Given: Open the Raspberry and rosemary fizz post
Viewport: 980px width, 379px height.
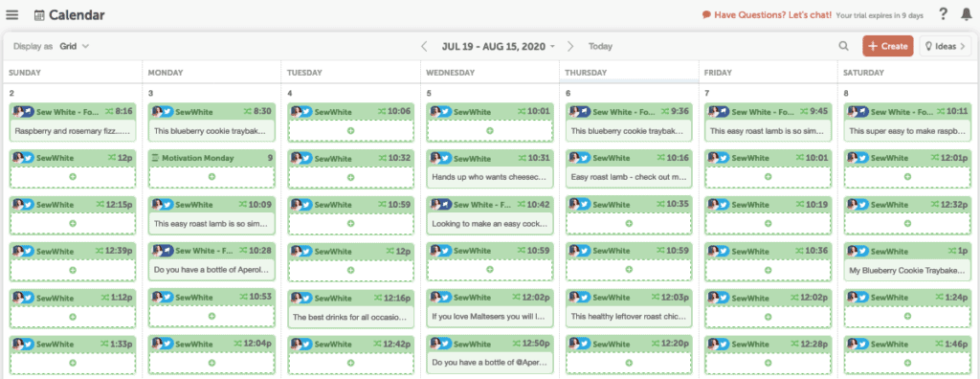Looking at the screenshot, I should (x=73, y=132).
